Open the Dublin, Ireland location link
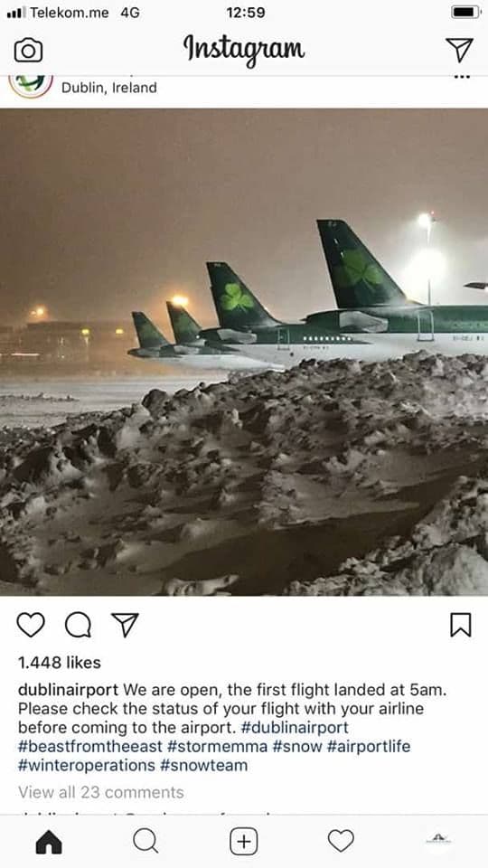Screen dimensions: 488x868 (x=109, y=88)
